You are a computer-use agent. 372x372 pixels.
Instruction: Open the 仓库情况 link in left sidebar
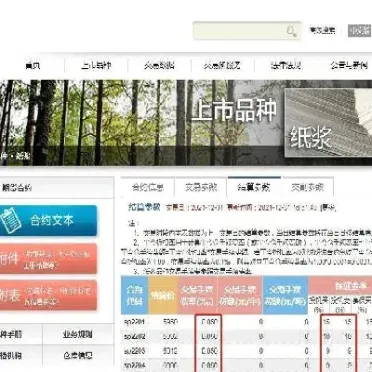78,355
